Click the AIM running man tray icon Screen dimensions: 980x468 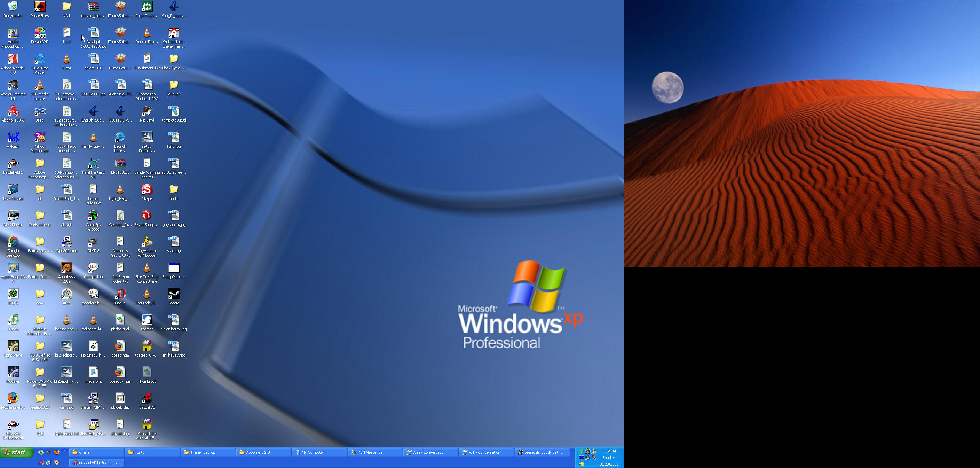pos(587,451)
